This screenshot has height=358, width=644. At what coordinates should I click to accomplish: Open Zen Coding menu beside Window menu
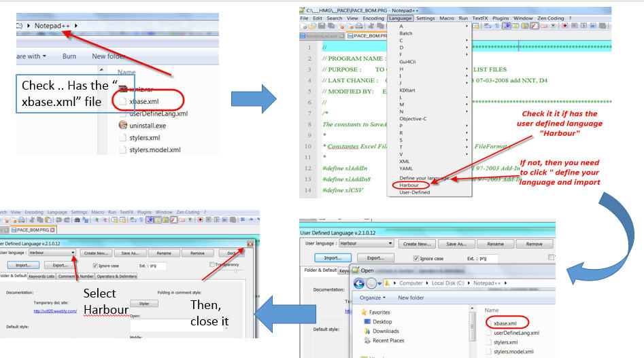click(x=550, y=18)
